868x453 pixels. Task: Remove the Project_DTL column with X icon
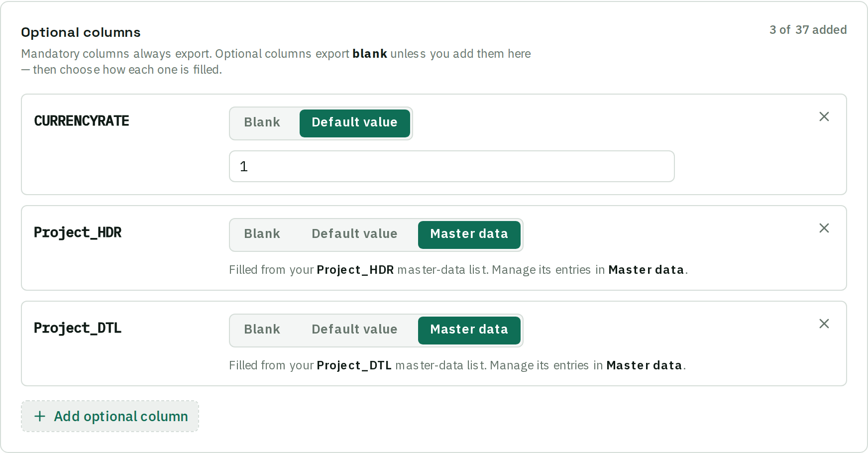(824, 324)
